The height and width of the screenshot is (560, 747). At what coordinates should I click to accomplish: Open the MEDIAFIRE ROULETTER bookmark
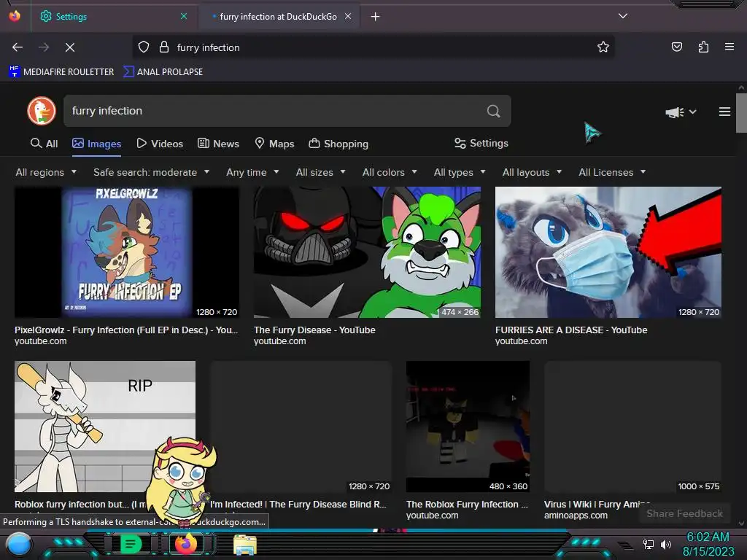[x=62, y=72]
